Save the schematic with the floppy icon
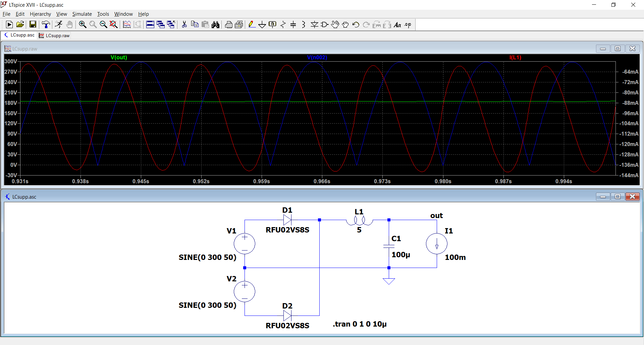The height and width of the screenshot is (345, 644). tap(33, 24)
